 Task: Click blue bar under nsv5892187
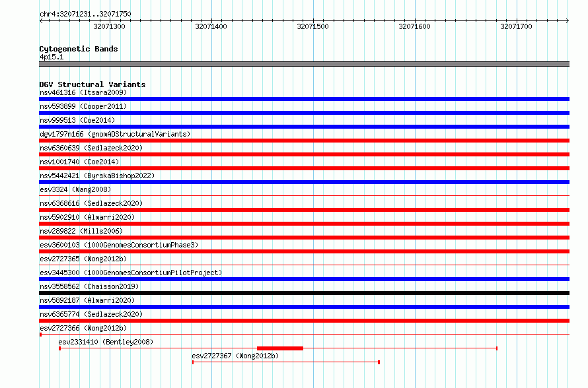coord(304,307)
